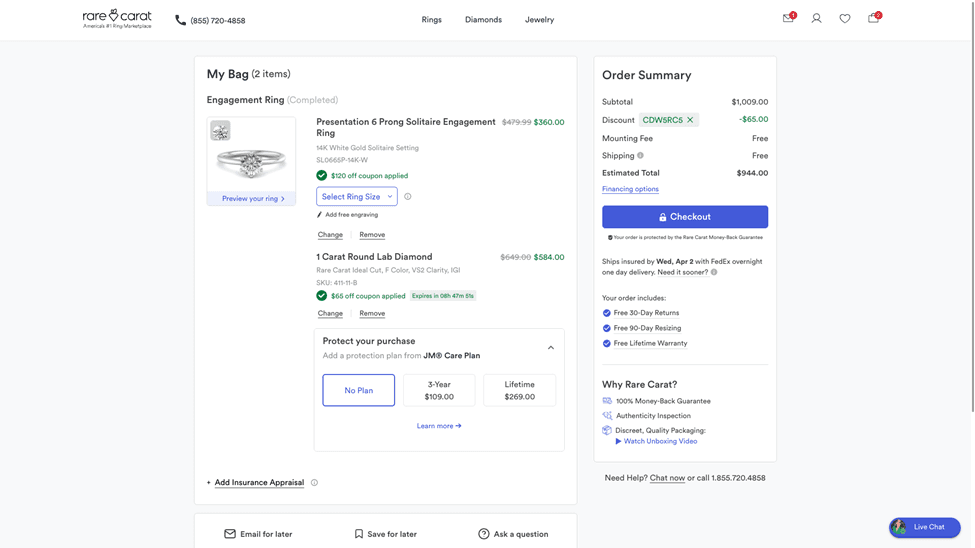Click the page vertical scrollbar
Viewport: 975px width, 548px height.
[973, 205]
